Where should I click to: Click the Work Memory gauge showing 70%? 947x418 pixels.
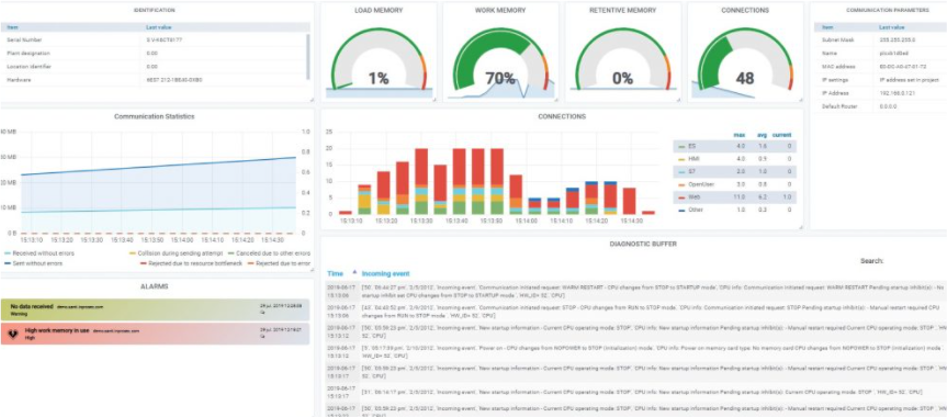500,65
